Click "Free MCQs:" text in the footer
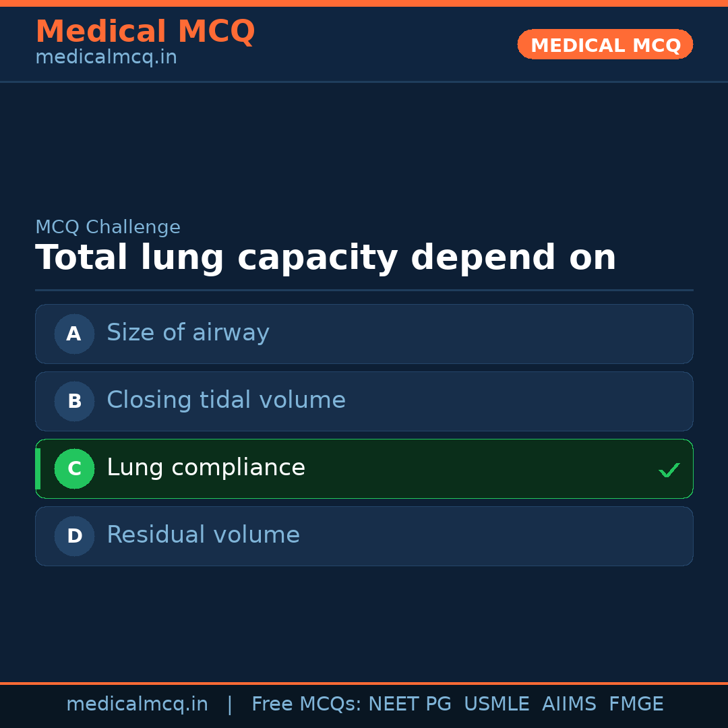728x728 pixels. (306, 704)
